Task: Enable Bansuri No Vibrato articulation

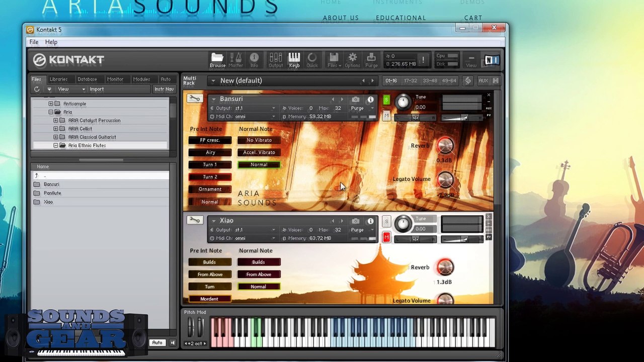Action: pyautogui.click(x=259, y=140)
